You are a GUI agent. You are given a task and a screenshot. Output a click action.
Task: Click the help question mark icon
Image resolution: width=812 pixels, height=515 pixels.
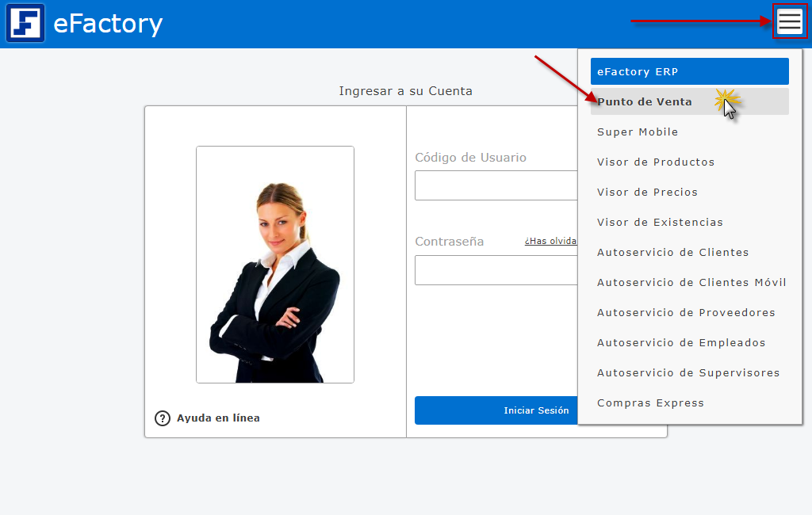(x=162, y=418)
